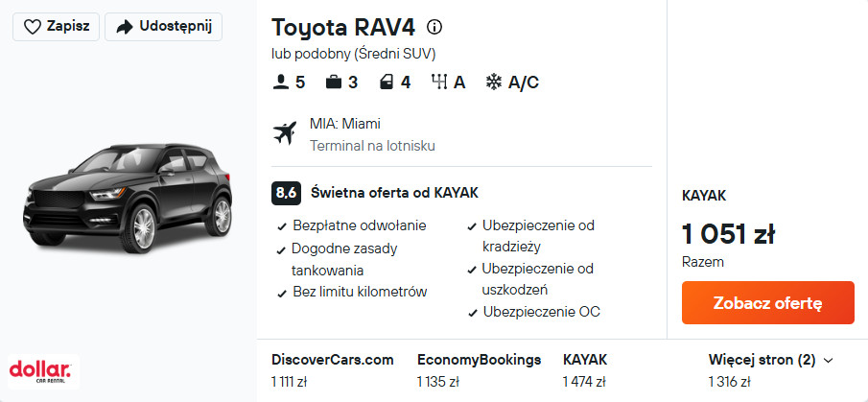Click the luggage bags icon
This screenshot has height=402, width=868.
[x=333, y=83]
